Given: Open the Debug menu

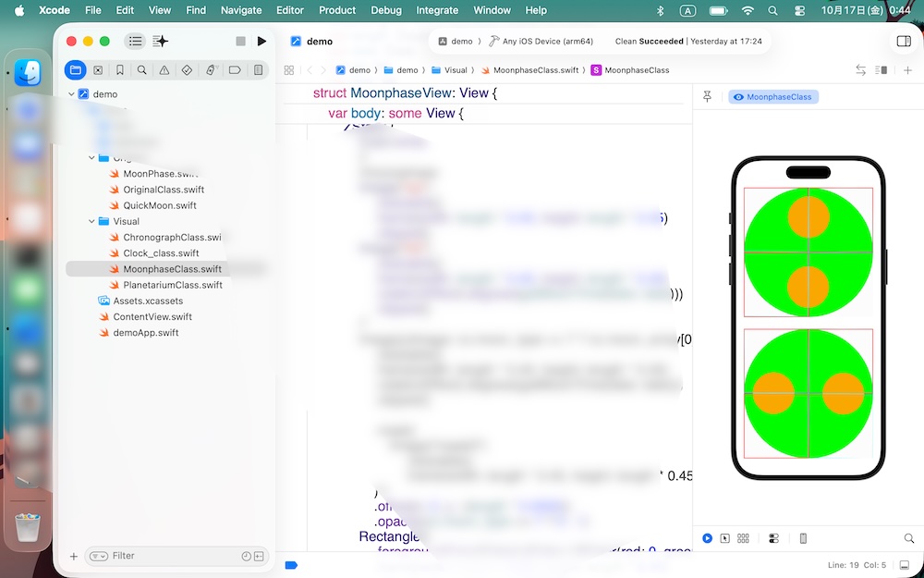Looking at the screenshot, I should tap(386, 10).
